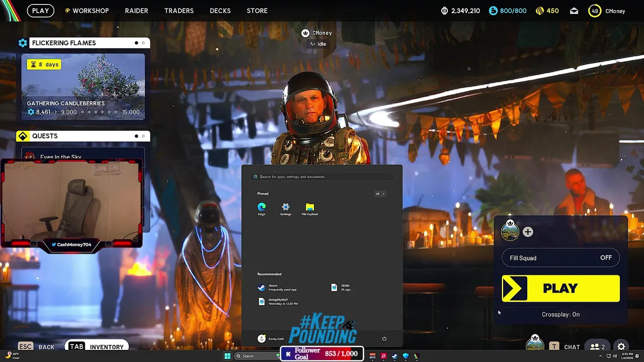Launch Steam from Recommended
This screenshot has width=644, height=362.
pyautogui.click(x=277, y=287)
